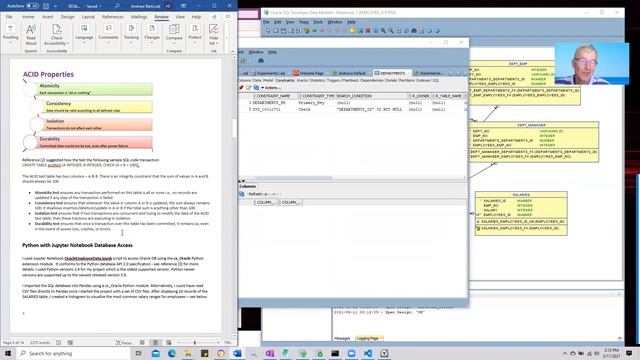Click the taskbar Search for anything box
The height and width of the screenshot is (360, 640).
click(73, 353)
